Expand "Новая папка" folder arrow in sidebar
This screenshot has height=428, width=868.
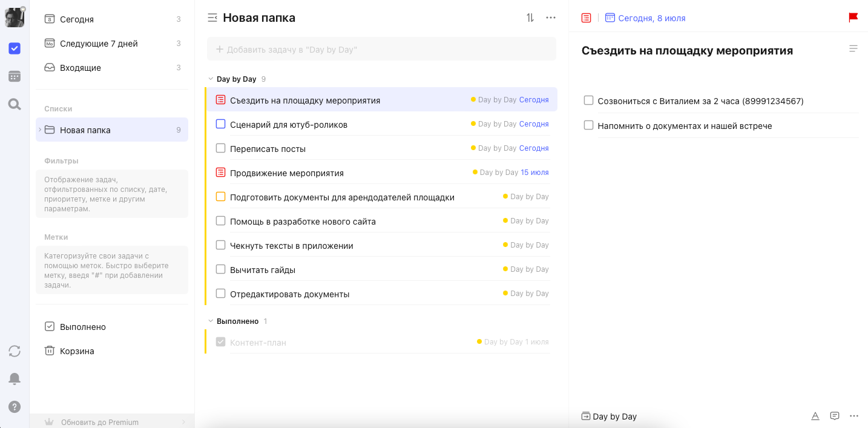click(40, 130)
